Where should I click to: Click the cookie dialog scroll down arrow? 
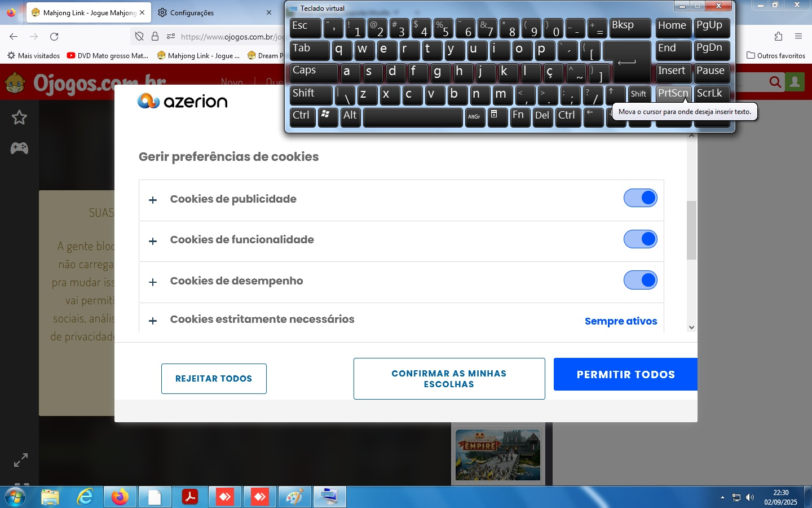coord(691,327)
